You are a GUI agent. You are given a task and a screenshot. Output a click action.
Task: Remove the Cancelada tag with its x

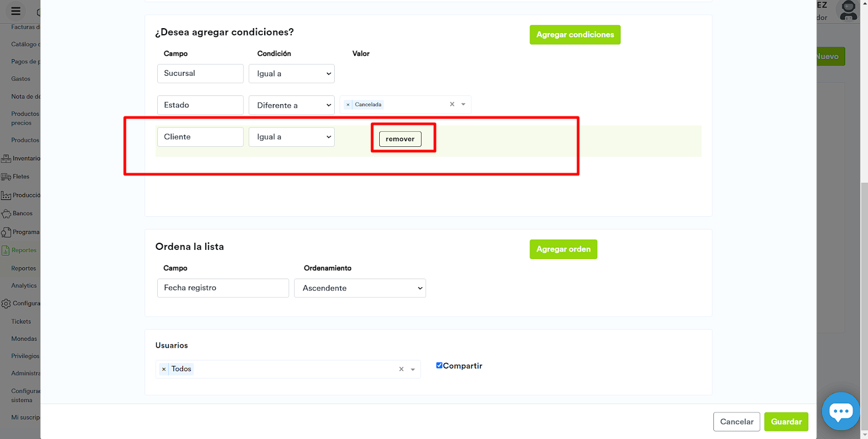pyautogui.click(x=348, y=105)
